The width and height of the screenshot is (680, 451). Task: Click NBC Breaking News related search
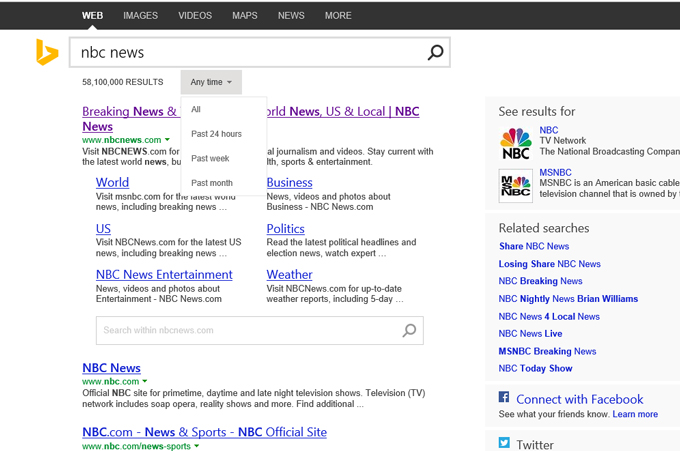(540, 281)
